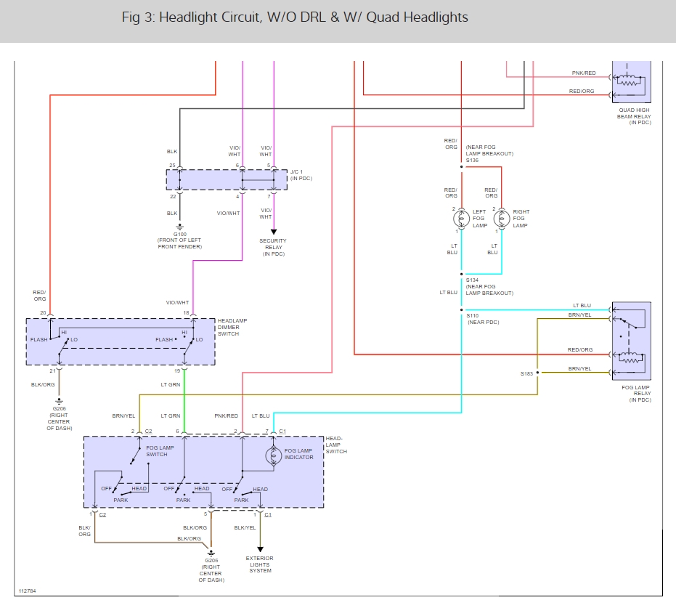The height and width of the screenshot is (616, 676).
Task: Select the Right Fog Lamp bulb symbol
Action: click(501, 217)
